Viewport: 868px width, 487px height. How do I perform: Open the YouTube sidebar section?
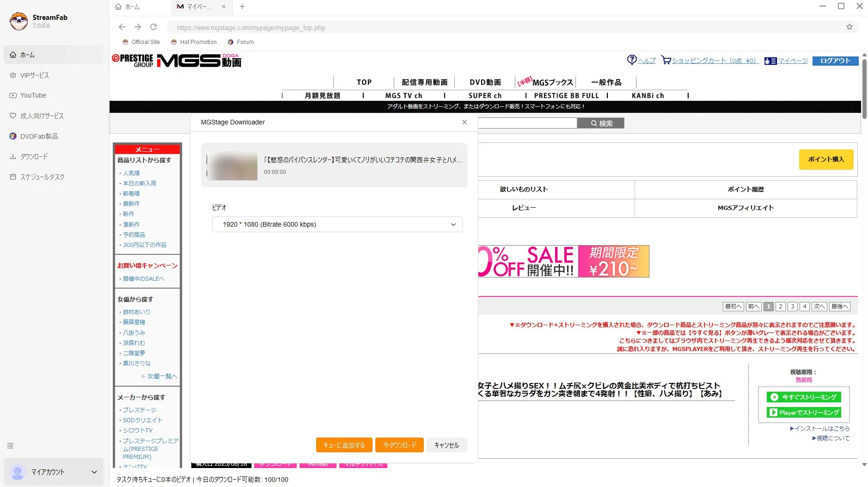[x=54, y=95]
